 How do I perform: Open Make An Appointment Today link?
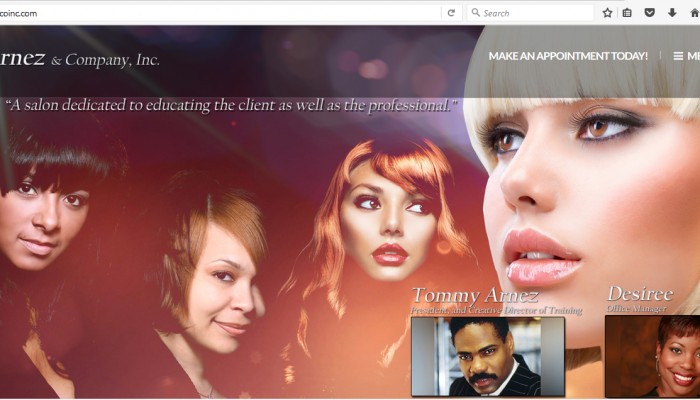[568, 56]
